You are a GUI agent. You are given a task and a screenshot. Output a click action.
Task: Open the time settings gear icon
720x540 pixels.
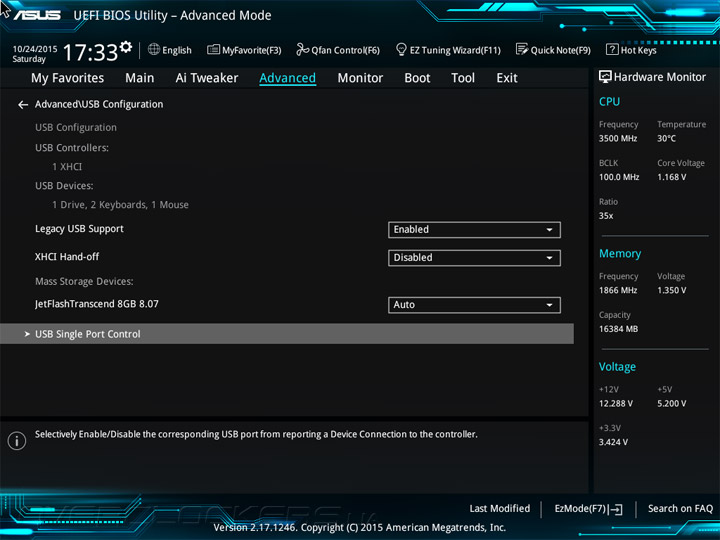[x=126, y=47]
